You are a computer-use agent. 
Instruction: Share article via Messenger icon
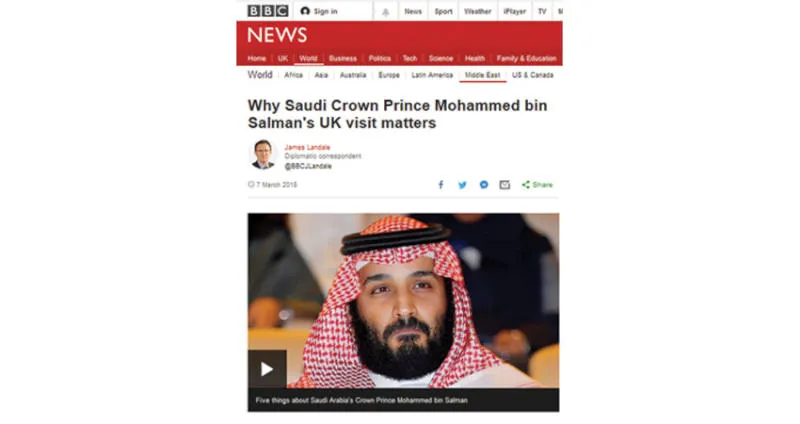pyautogui.click(x=484, y=185)
